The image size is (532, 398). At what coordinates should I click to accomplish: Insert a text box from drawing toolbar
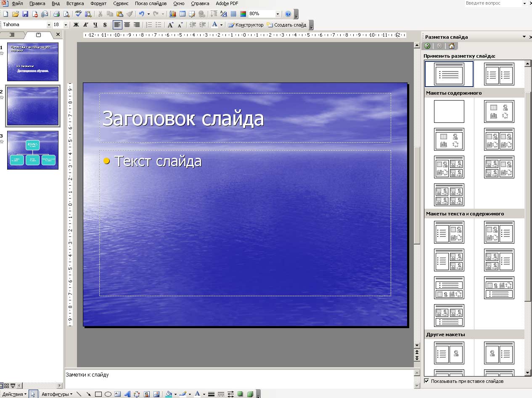[x=117, y=394]
